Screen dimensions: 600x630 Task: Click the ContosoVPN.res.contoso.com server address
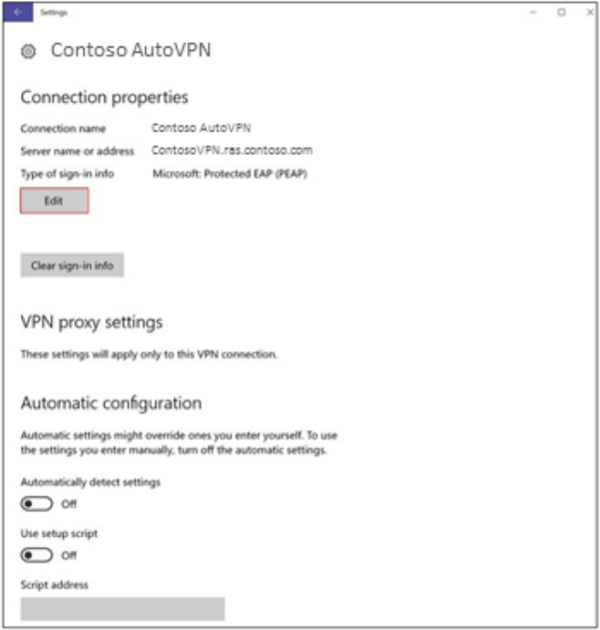(232, 151)
